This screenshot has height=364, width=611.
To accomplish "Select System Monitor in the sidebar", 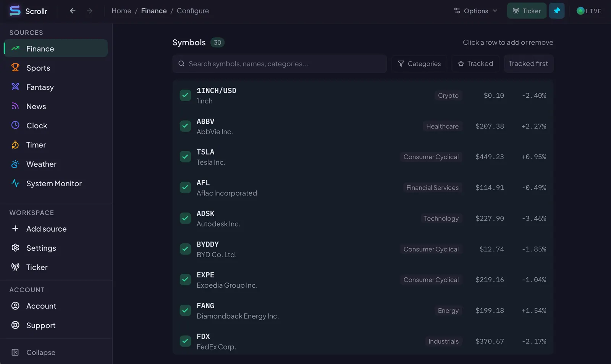I will coord(56,183).
